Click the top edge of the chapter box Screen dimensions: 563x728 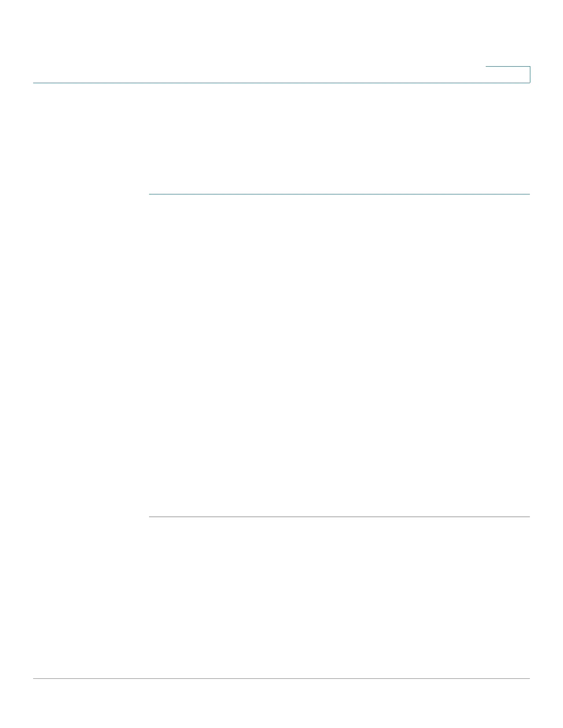(508, 67)
